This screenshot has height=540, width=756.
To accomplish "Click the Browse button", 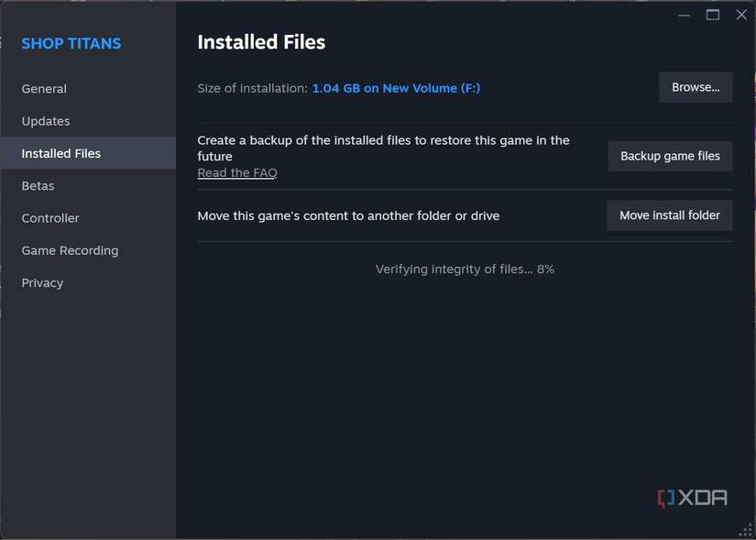I will click(x=696, y=87).
